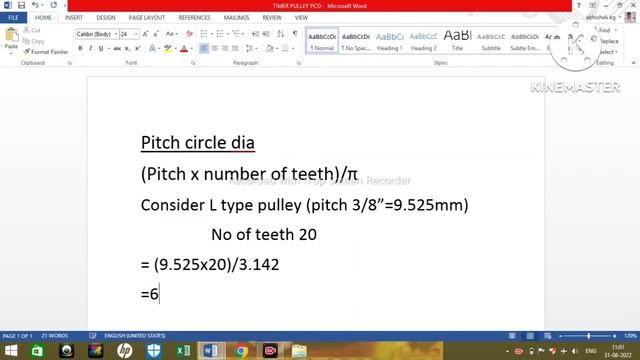Activate the Format Painter
Image resolution: width=640 pixels, height=360 pixels.
pos(46,52)
